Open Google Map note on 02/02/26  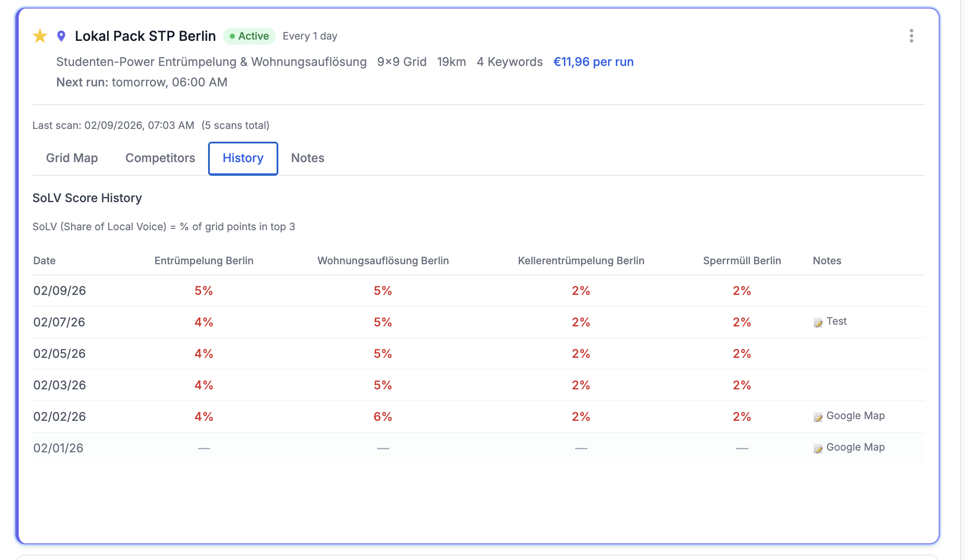855,416
